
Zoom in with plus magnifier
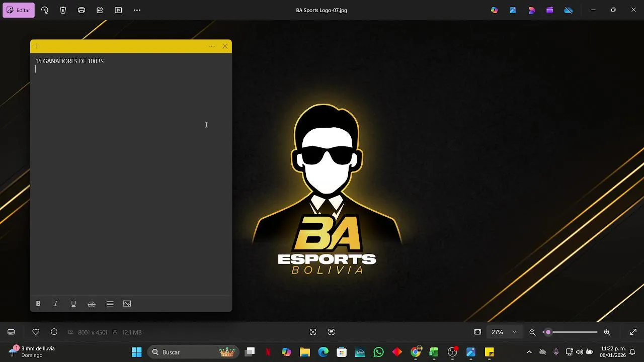click(x=607, y=332)
